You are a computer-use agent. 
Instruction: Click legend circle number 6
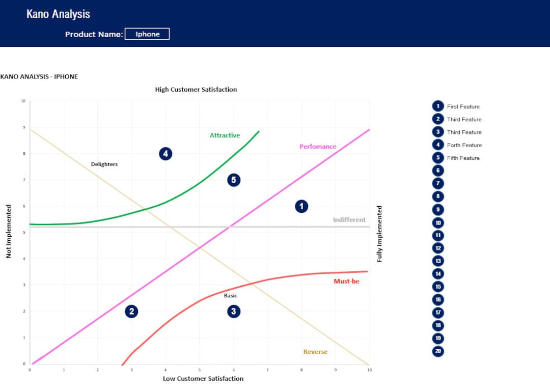pos(438,171)
